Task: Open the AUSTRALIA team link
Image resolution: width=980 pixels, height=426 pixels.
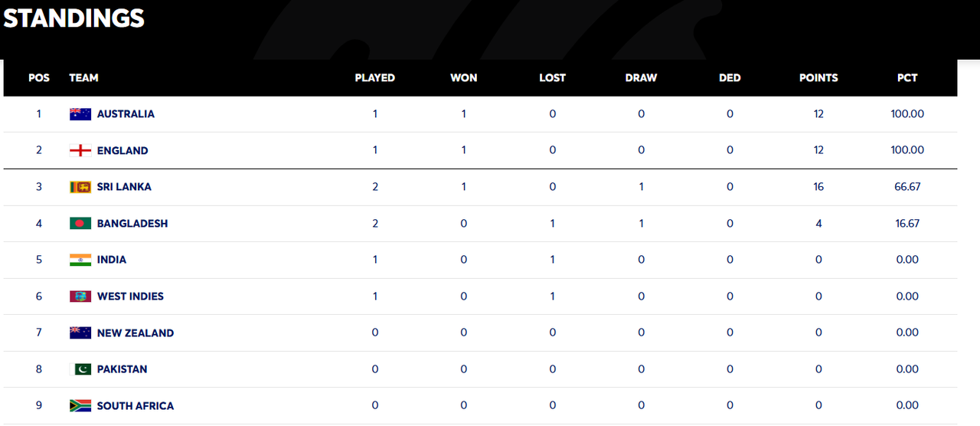Action: pyautogui.click(x=126, y=114)
